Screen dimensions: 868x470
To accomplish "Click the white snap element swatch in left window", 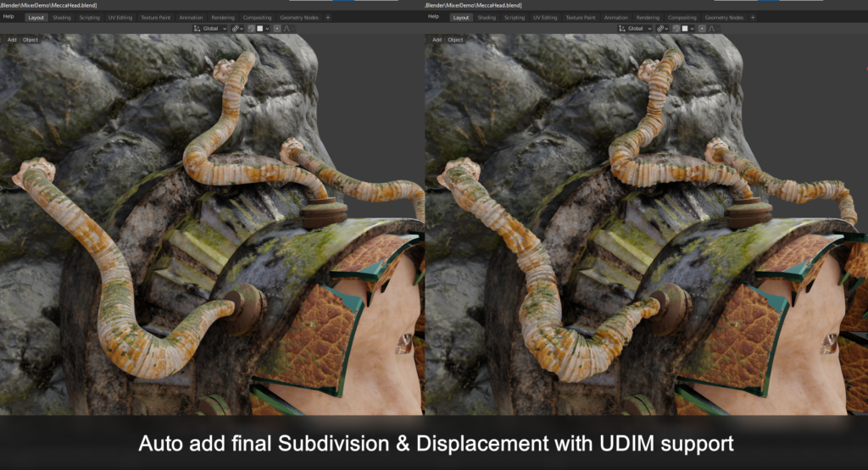I will coord(259,29).
